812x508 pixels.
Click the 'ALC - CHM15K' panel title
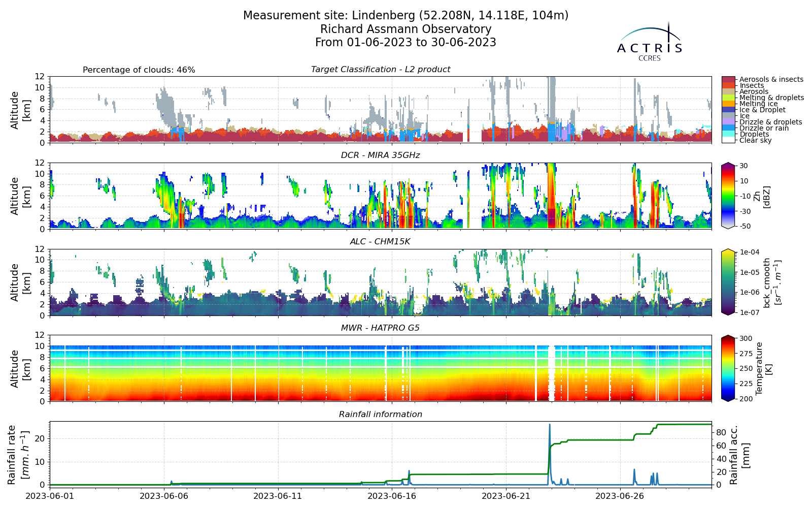point(380,242)
